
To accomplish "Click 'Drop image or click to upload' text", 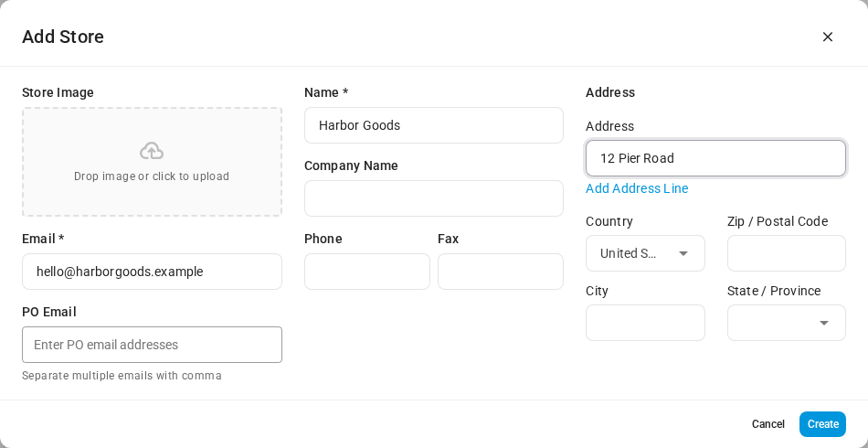I will coord(152,176).
